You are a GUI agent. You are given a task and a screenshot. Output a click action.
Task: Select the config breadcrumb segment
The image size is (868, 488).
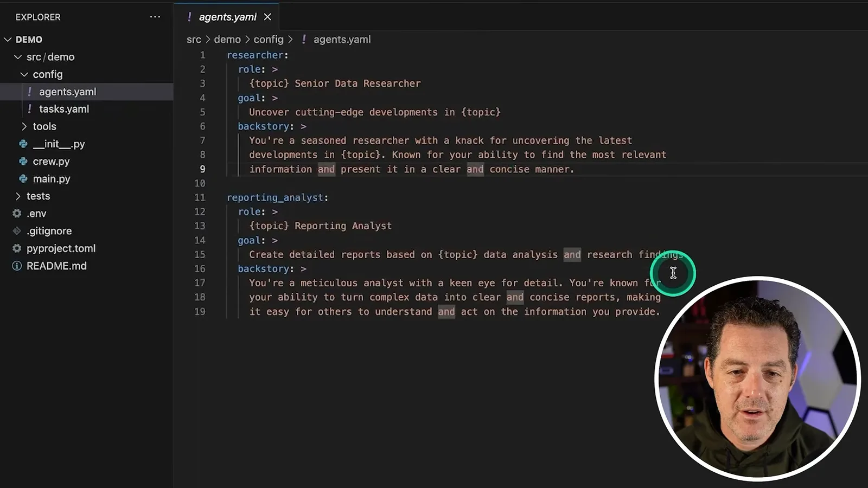(269, 40)
